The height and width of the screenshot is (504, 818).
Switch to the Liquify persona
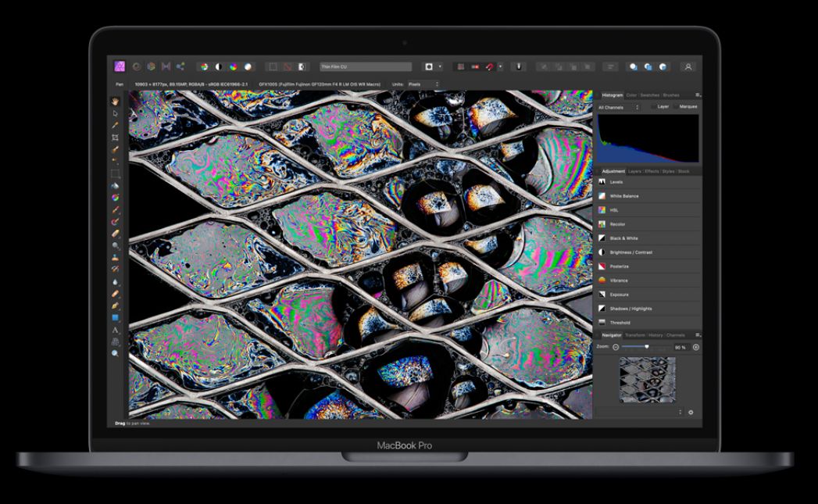[x=137, y=67]
